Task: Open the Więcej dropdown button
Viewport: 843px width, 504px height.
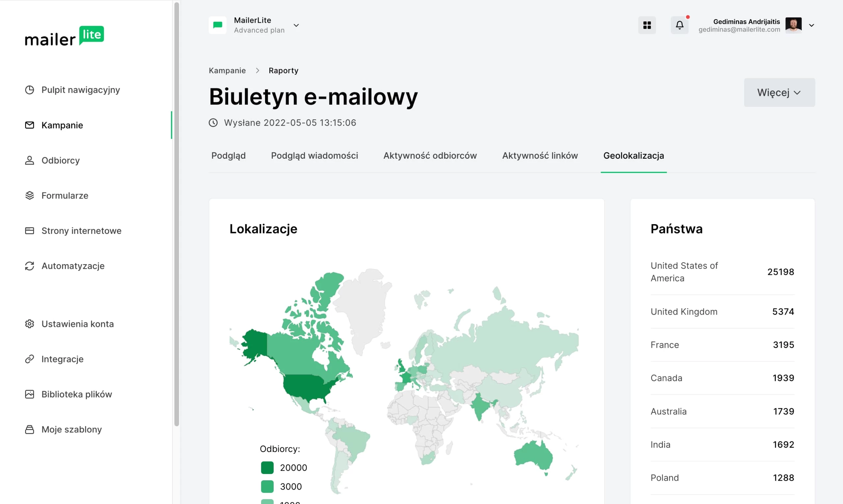Action: 779,93
